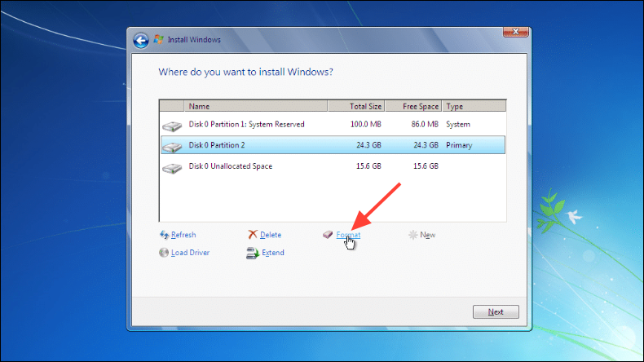Click the Windows flag icon in title bar

point(158,39)
